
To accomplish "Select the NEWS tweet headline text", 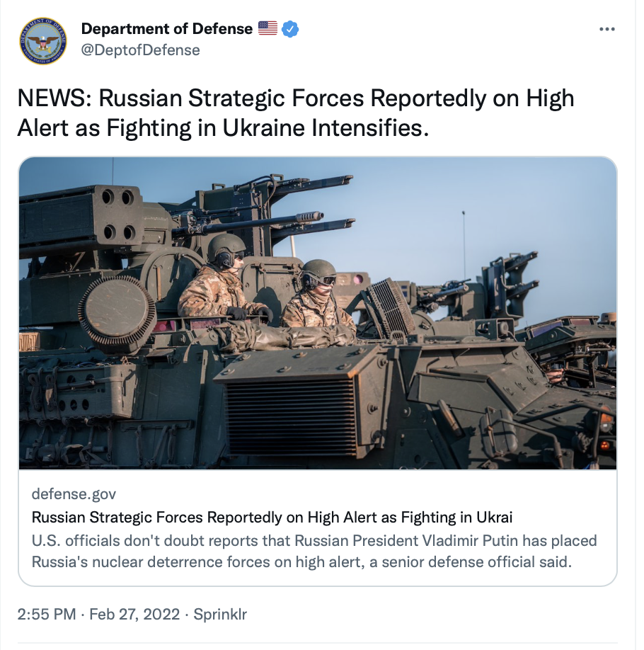I will 296,113.
